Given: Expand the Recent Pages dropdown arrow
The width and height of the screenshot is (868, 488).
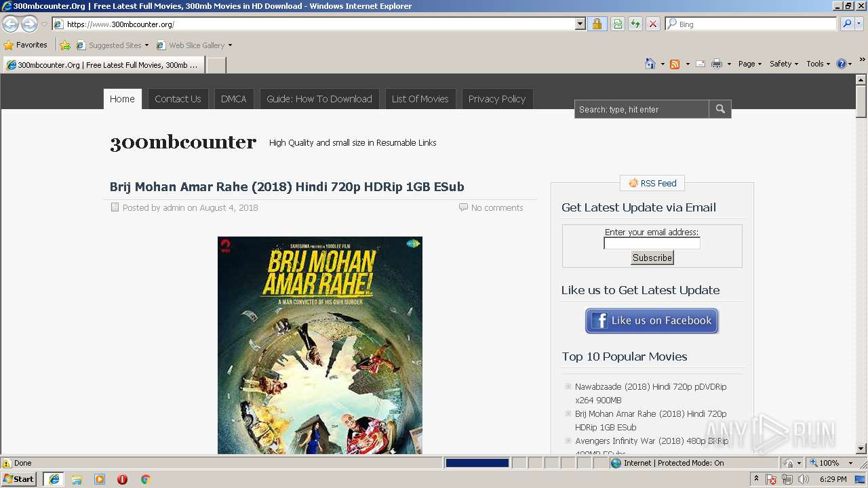Looking at the screenshot, I should (x=44, y=24).
